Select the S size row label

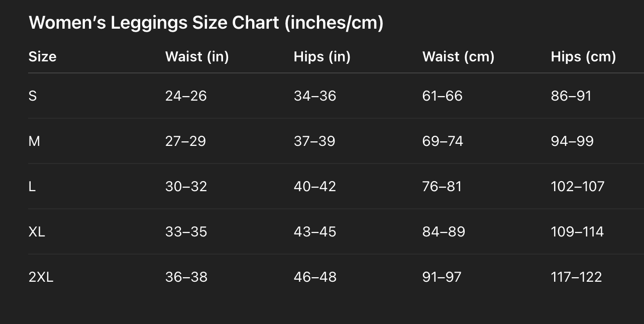click(x=33, y=96)
